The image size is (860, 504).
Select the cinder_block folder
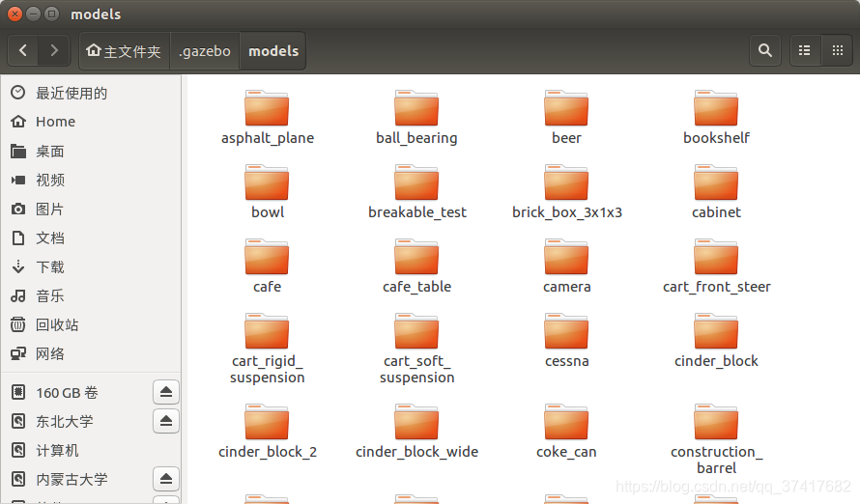pos(716,341)
